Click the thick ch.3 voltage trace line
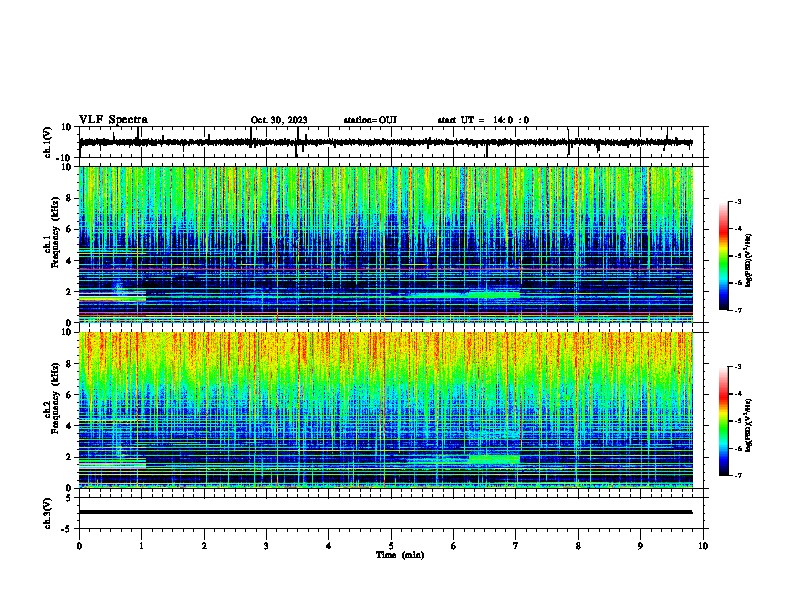Viewport: 792px width, 612px height. click(385, 512)
